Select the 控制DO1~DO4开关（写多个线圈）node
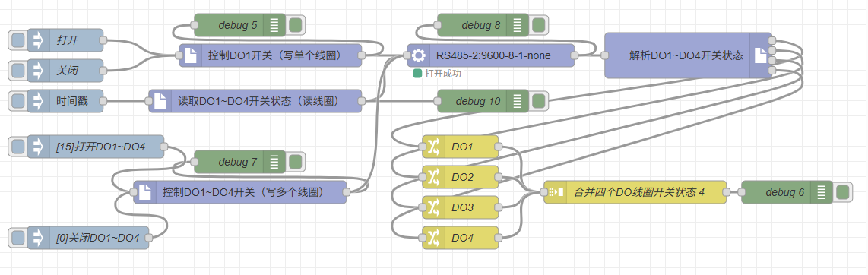This screenshot has height=275, width=868. [x=239, y=192]
